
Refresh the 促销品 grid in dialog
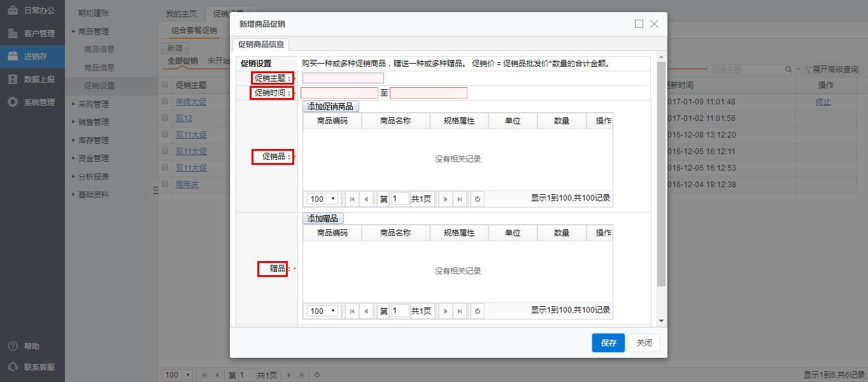pyautogui.click(x=478, y=199)
